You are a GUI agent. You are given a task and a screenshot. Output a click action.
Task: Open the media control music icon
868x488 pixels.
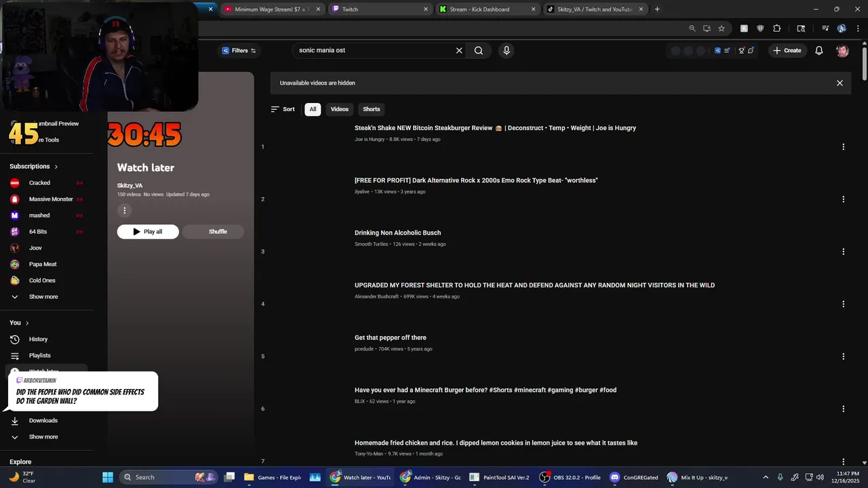tap(825, 28)
